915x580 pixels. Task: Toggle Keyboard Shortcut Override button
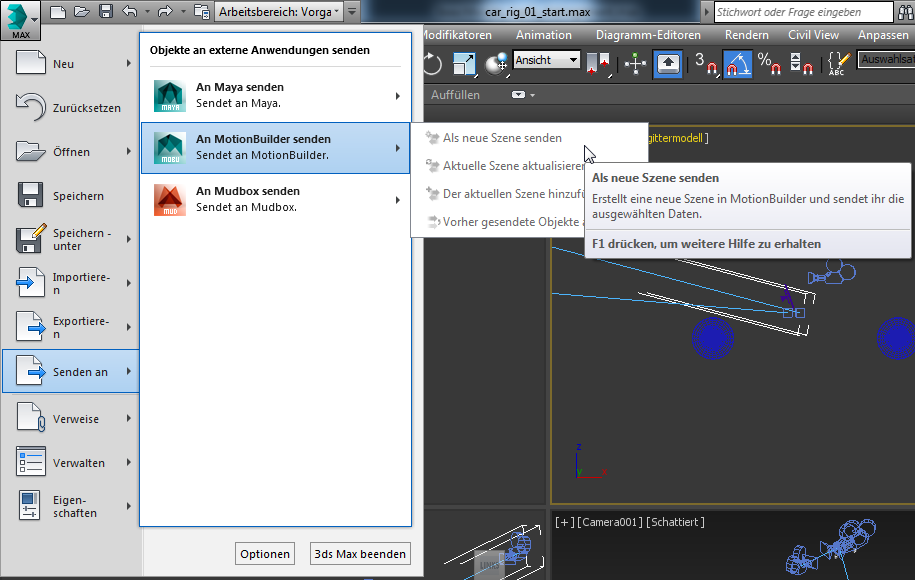coord(668,64)
